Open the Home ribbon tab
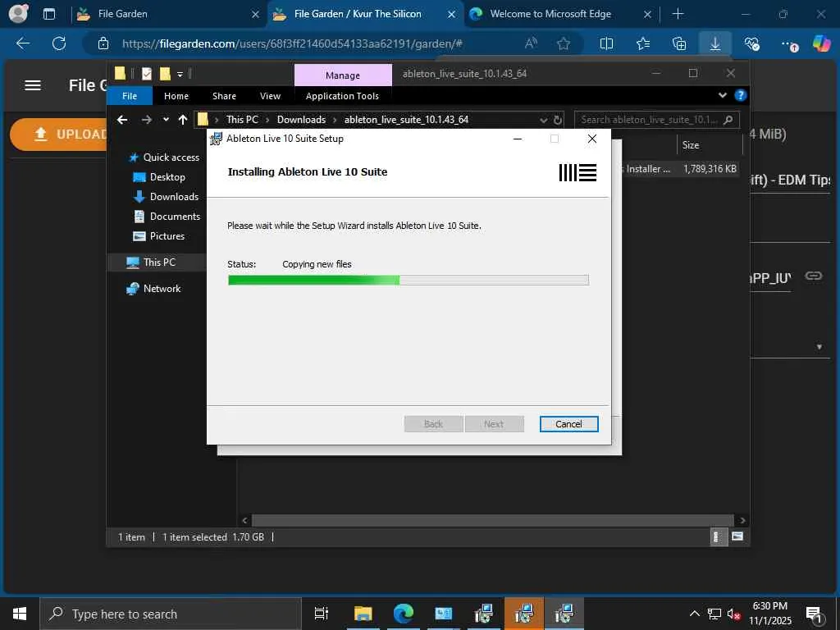 176,96
